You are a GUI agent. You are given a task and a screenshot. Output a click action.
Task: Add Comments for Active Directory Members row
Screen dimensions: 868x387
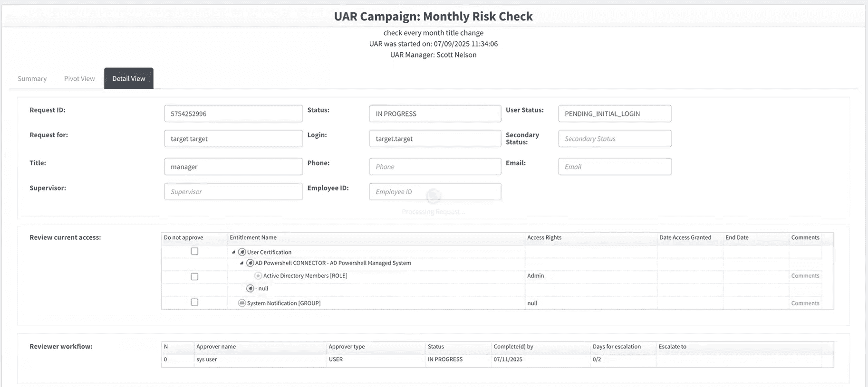(805, 276)
